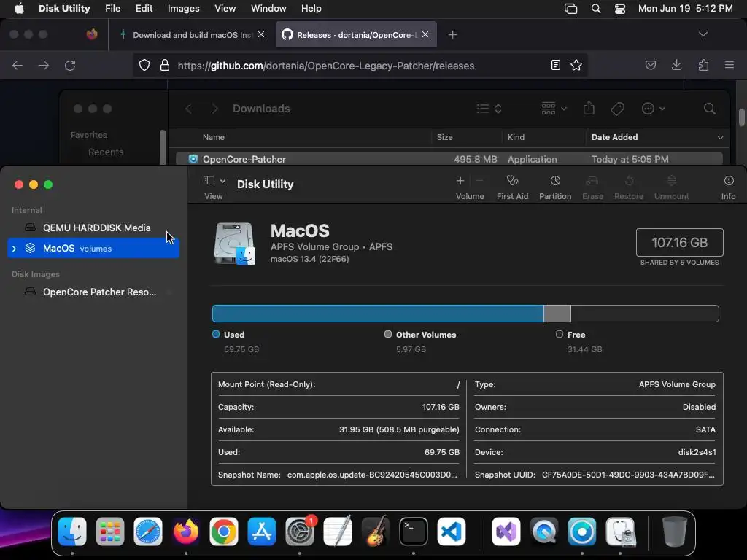Open Finder group-by dropdown
Viewport: 747px width, 560px height.
(554, 109)
